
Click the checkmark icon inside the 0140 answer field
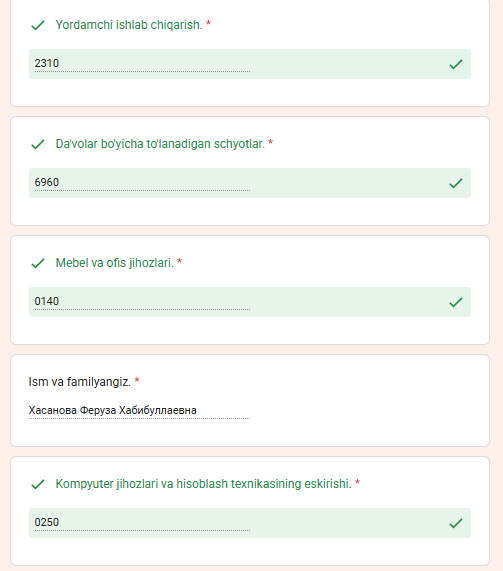pyautogui.click(x=456, y=302)
